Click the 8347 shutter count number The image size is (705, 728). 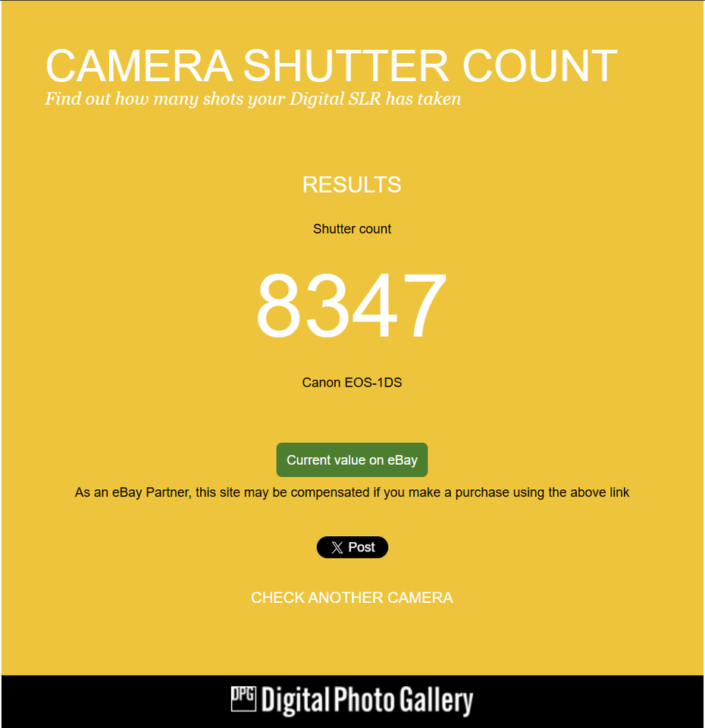pos(351,306)
